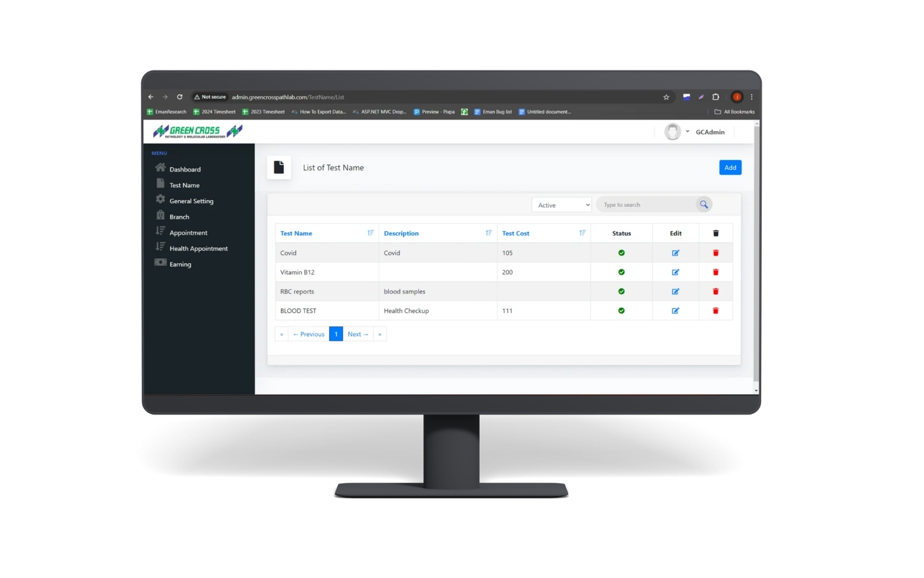924x578 pixels.
Task: Open the Active status filter dropdown
Action: click(x=561, y=205)
